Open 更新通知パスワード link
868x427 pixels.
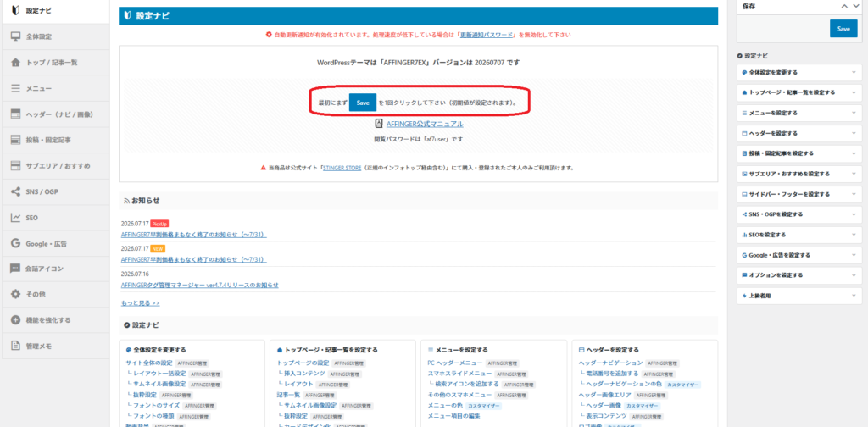[487, 34]
